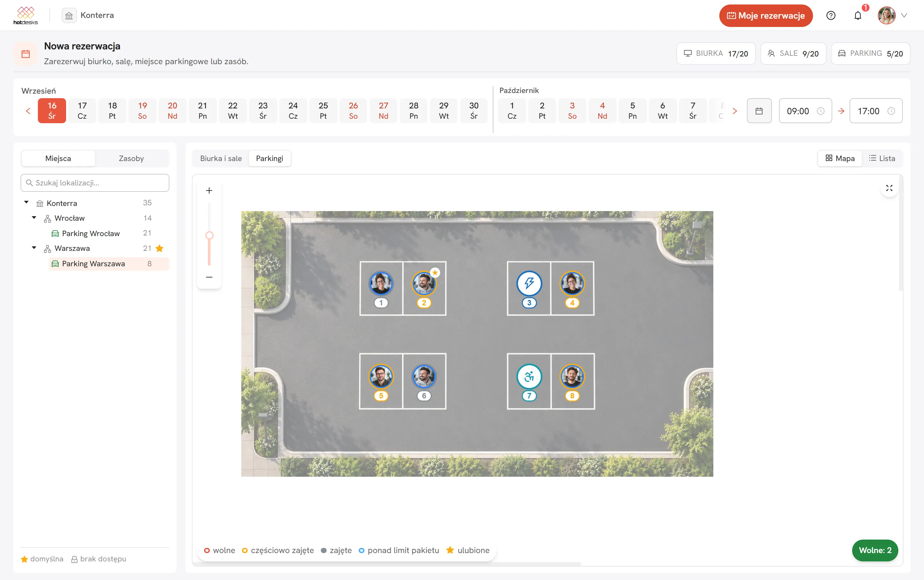924x580 pixels.
Task: Open the Biurka i sale tab
Action: click(221, 158)
